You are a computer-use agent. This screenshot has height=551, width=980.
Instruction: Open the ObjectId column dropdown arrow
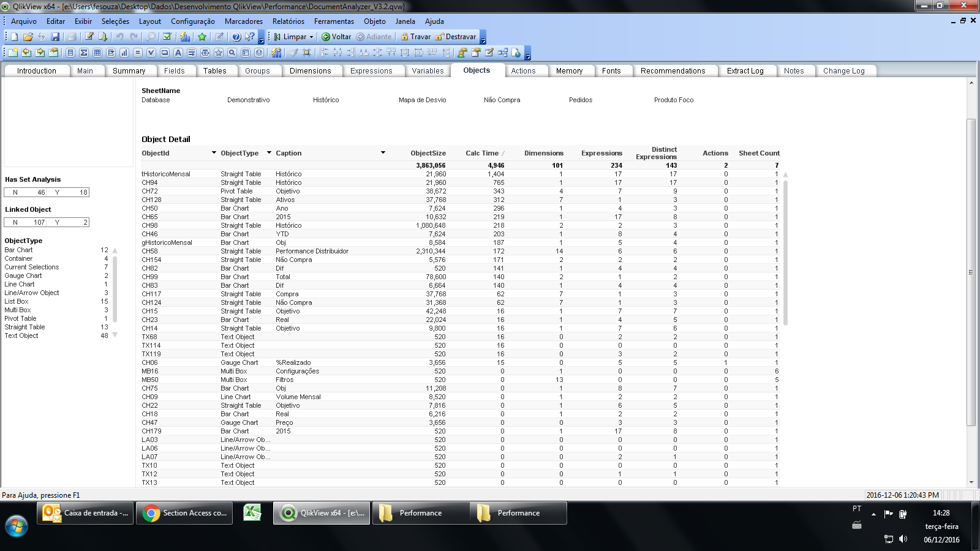click(214, 152)
